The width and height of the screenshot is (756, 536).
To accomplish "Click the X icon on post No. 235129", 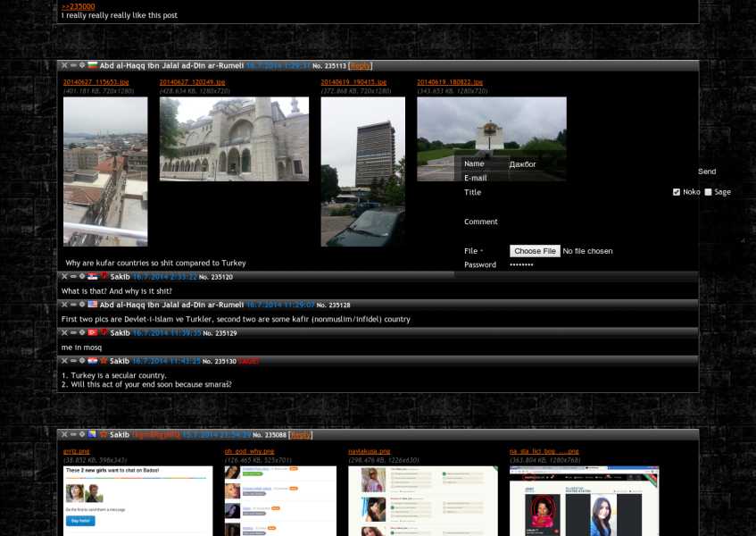I will click(64, 332).
